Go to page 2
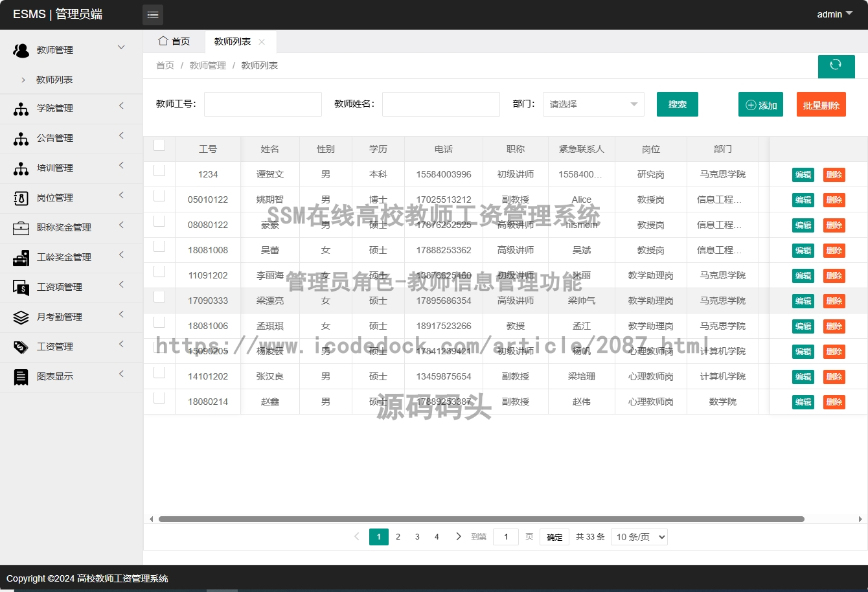This screenshot has width=868, height=592. point(398,537)
